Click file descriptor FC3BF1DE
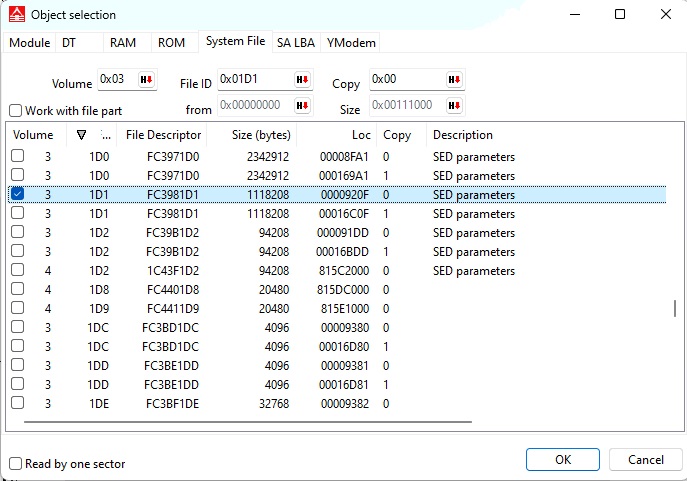The height and width of the screenshot is (481, 687). [x=173, y=403]
